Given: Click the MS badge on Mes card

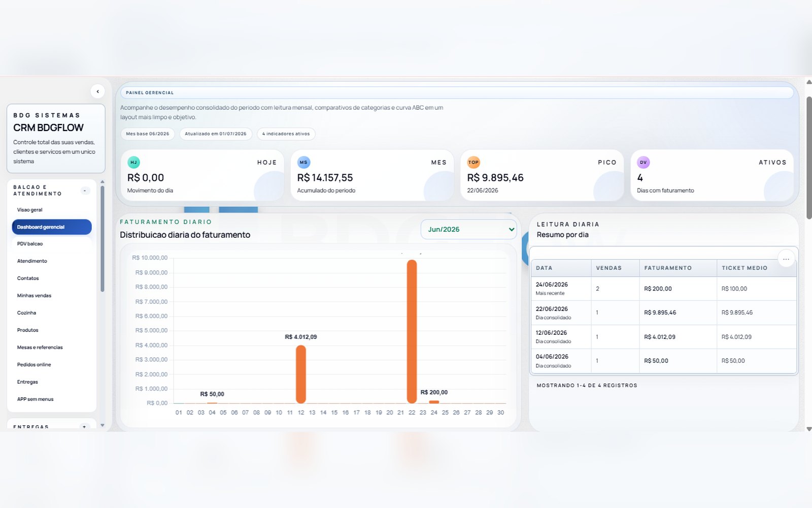Looking at the screenshot, I should [x=303, y=163].
